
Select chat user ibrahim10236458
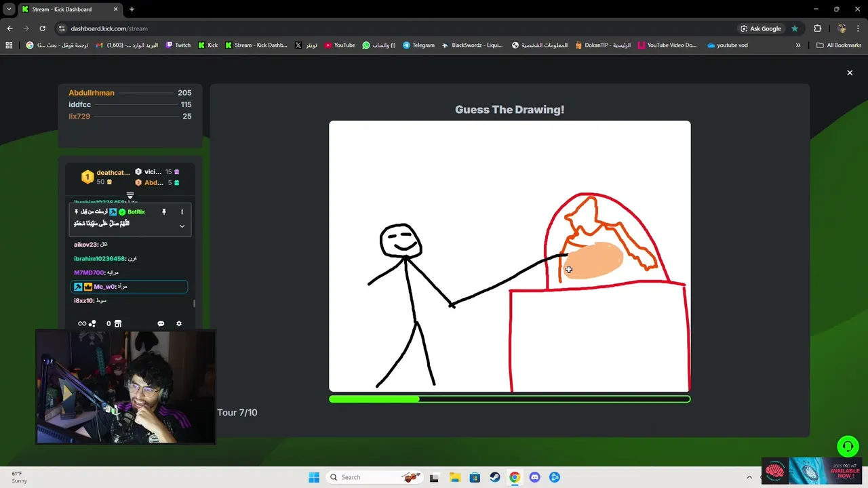99,258
